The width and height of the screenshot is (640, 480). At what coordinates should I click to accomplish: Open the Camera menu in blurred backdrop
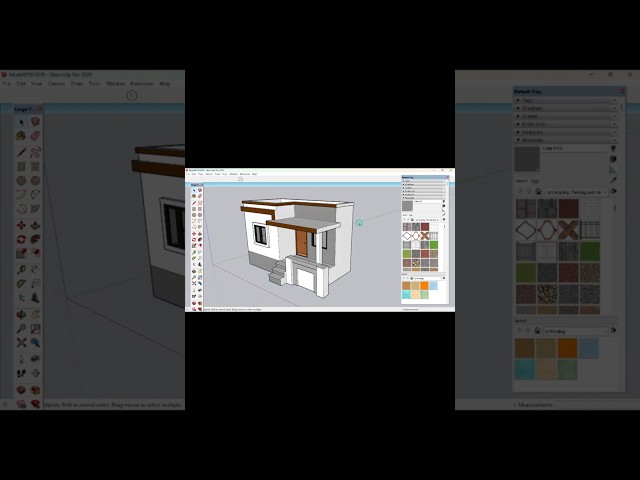[56, 84]
